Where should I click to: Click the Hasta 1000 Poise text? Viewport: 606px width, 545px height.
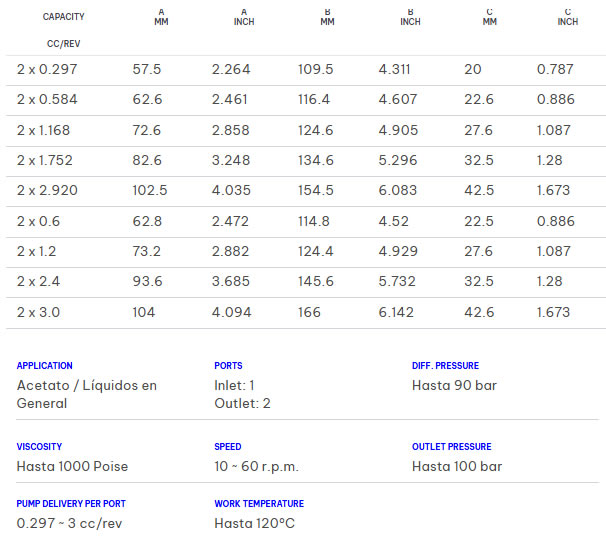point(72,466)
